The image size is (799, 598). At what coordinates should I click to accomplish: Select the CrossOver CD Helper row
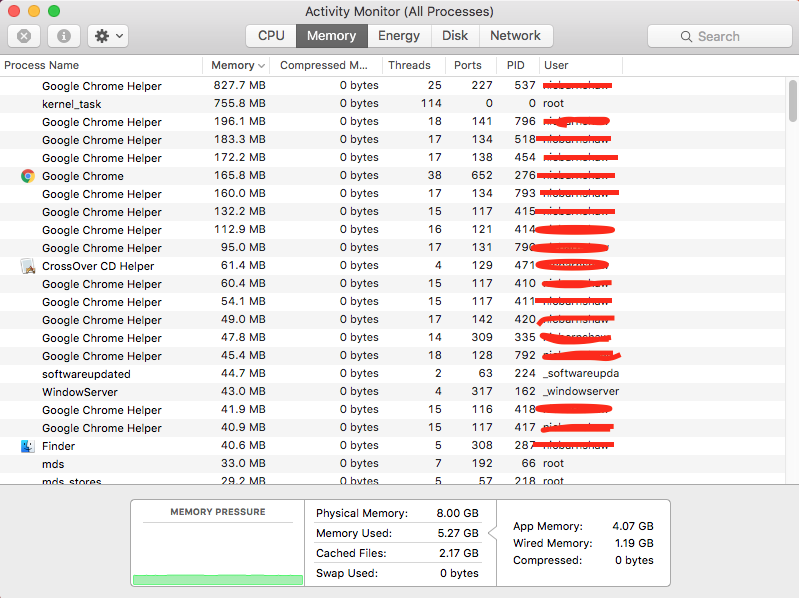tap(392, 266)
